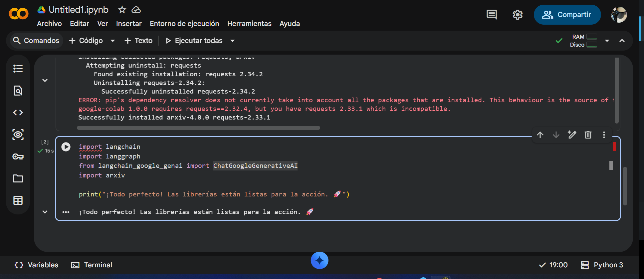Open RAM and Disco resource indicator
Screen dimensions: 644x279
point(583,41)
